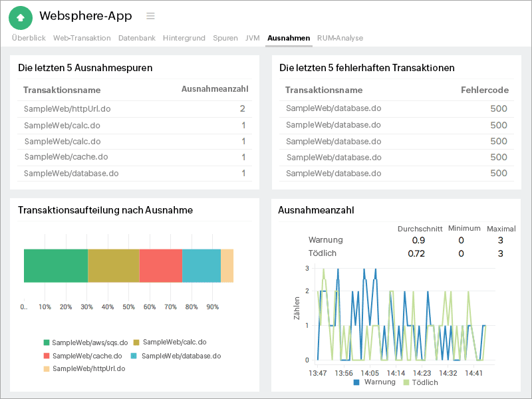Select the JVM tab
This screenshot has width=532, height=399.
tap(252, 38)
